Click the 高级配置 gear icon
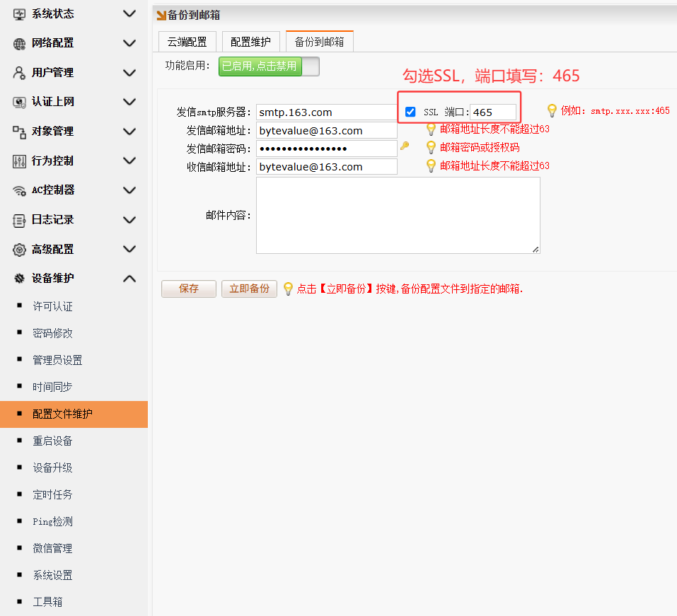This screenshot has height=616, width=677. point(19,250)
